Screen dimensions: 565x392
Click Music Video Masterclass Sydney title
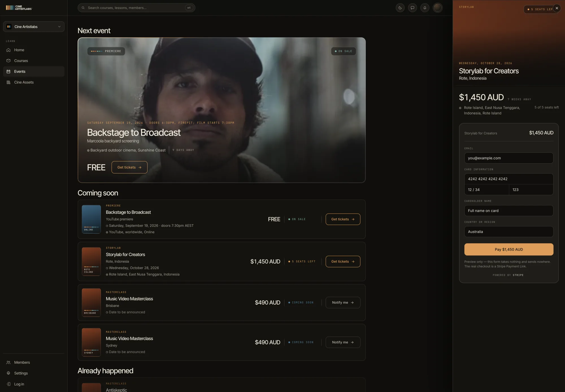pyautogui.click(x=129, y=339)
